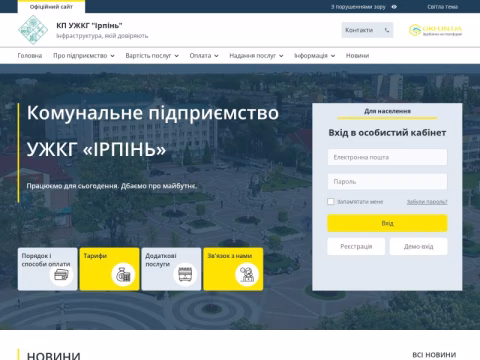Go to Головна menu item
480x360 pixels.
[x=30, y=56]
